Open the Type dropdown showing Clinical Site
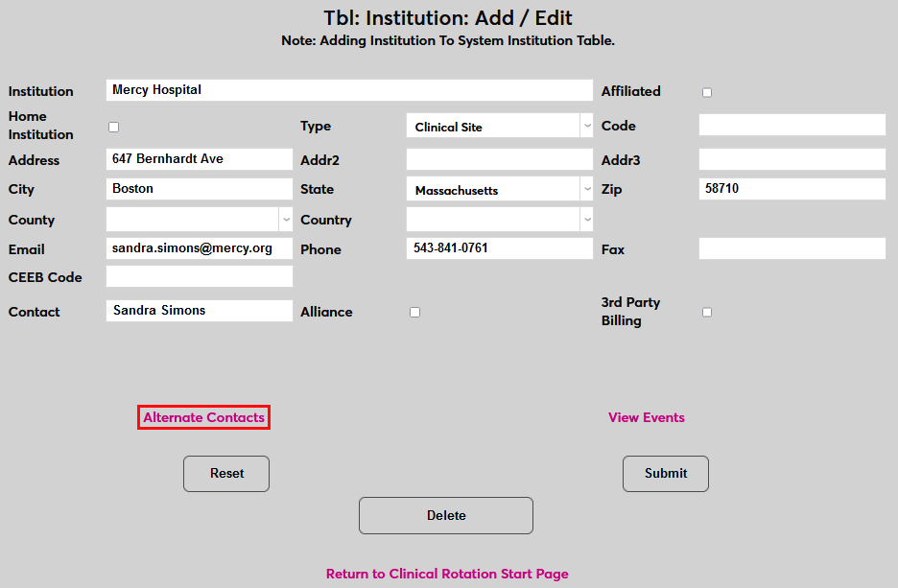 point(499,127)
